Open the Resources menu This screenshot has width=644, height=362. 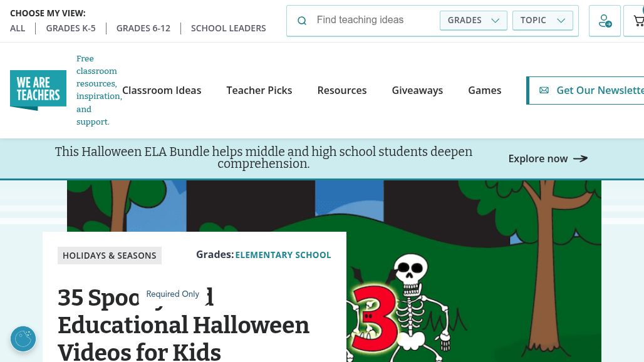[x=341, y=90]
